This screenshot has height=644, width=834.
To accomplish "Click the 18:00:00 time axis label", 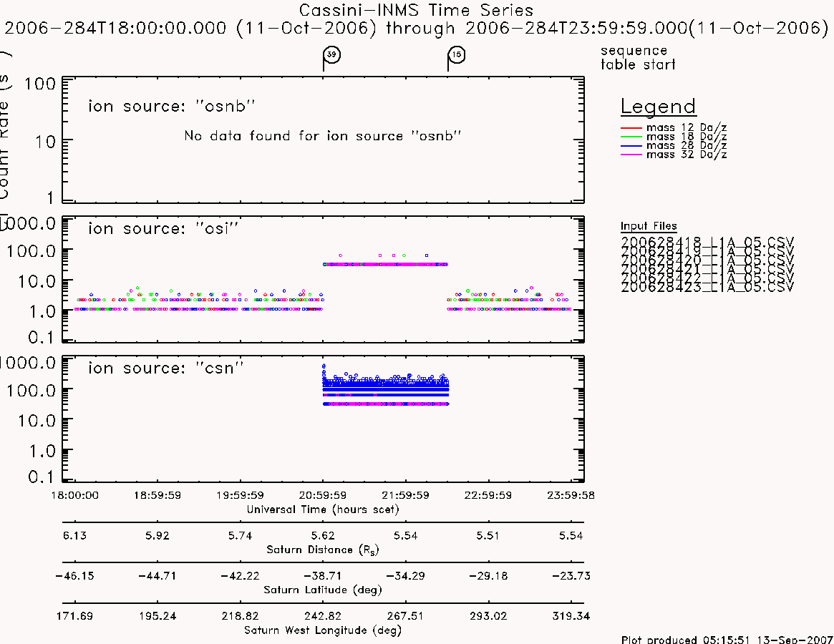I will pyautogui.click(x=74, y=495).
